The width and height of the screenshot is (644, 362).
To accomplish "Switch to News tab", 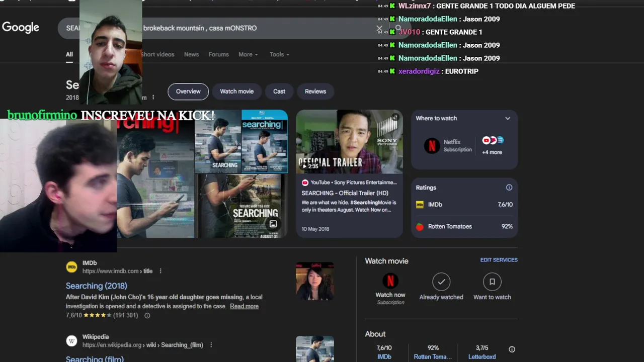I will pos(191,54).
